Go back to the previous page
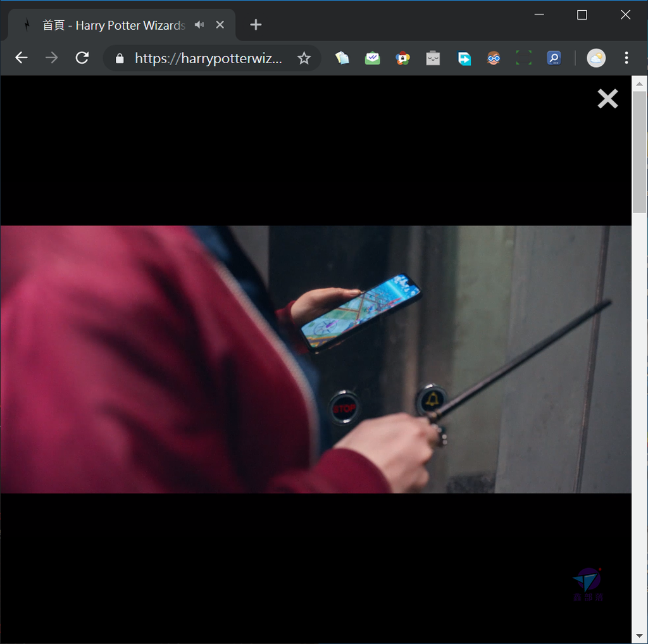This screenshot has height=644, width=648. pos(21,58)
